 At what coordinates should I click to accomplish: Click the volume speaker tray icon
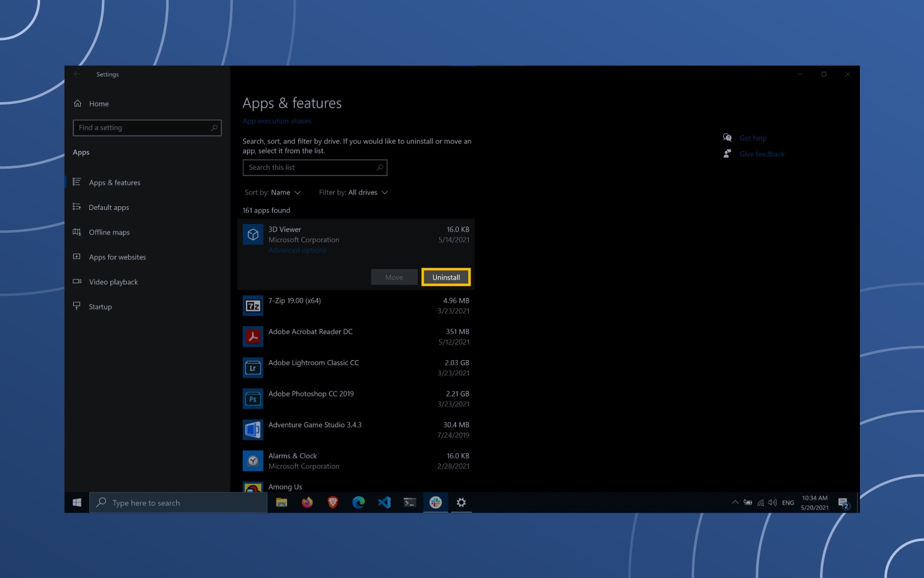coord(772,503)
